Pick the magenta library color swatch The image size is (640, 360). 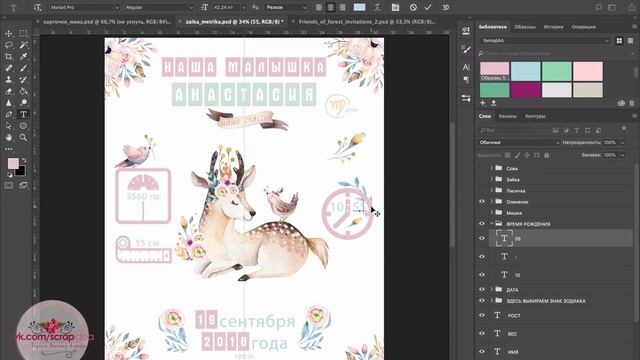(526, 90)
